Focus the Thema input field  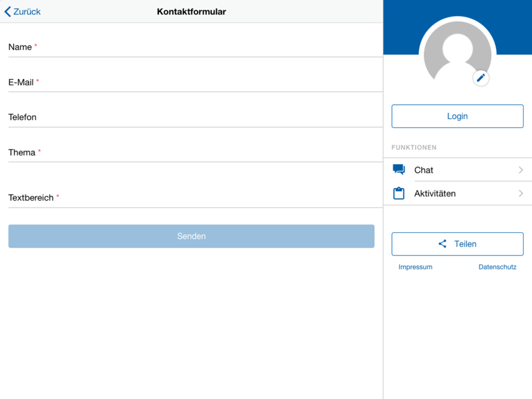click(195, 152)
